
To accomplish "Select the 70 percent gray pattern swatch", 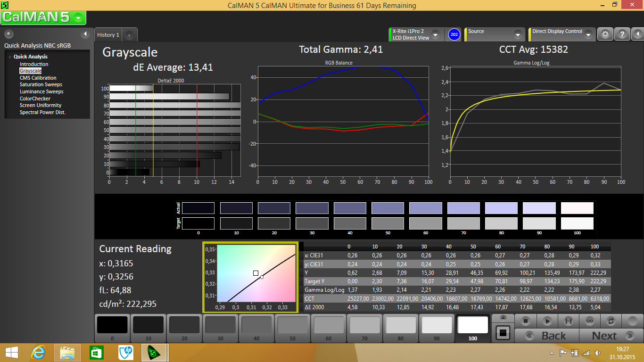I will point(364,328).
